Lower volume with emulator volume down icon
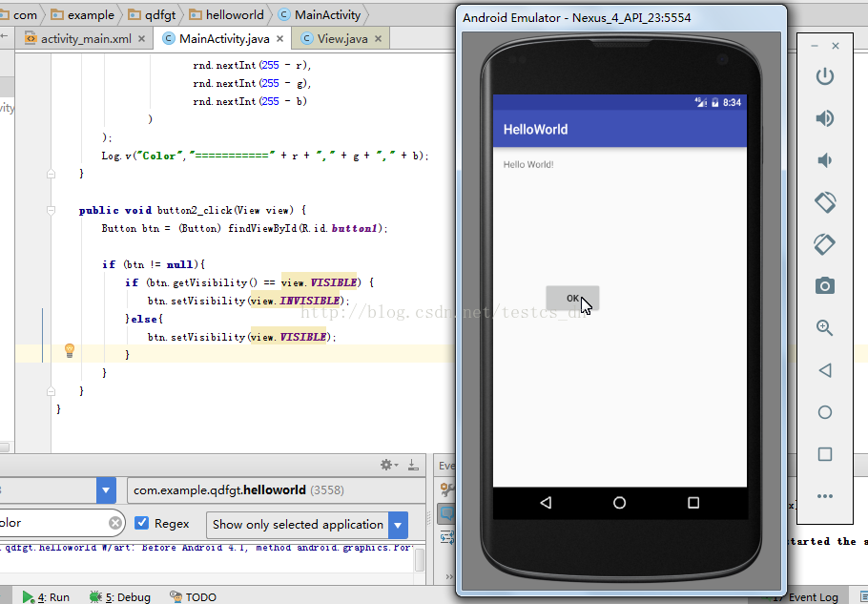Image resolution: width=868 pixels, height=604 pixels. click(x=825, y=160)
